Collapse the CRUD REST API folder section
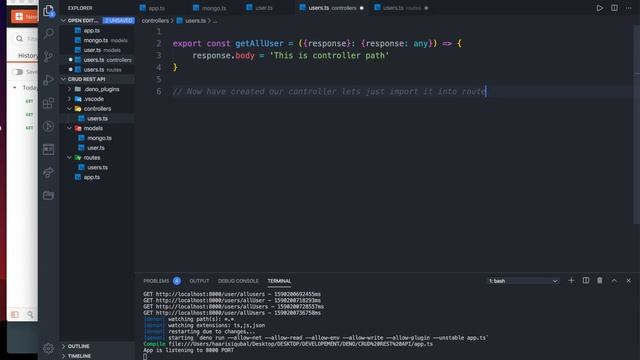This screenshot has width=640, height=360. 64,79
